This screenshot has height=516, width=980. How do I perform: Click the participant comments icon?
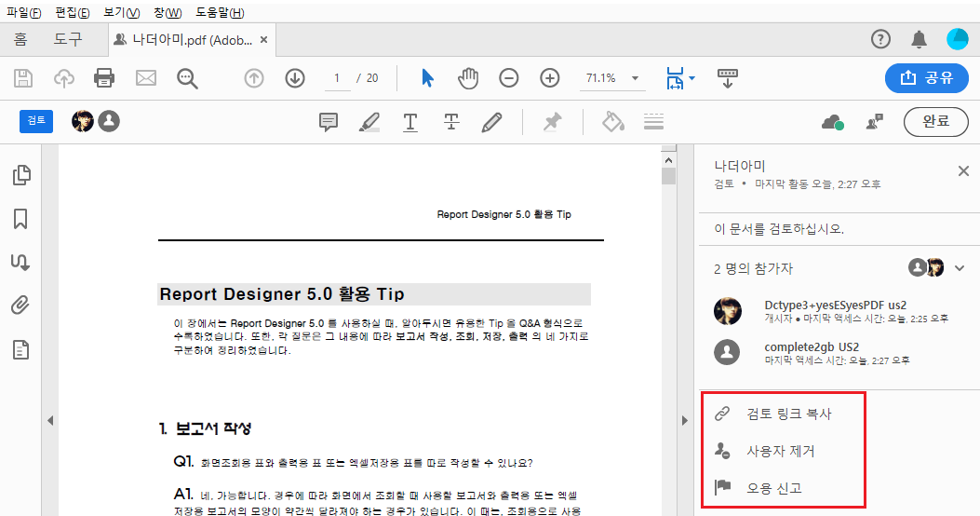click(875, 121)
